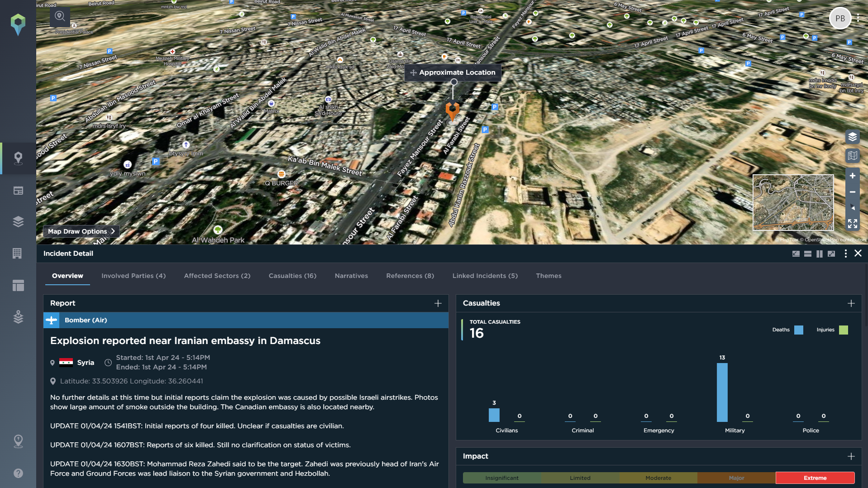Expand the Impact section
Image resolution: width=868 pixels, height=488 pixels.
coord(851,456)
